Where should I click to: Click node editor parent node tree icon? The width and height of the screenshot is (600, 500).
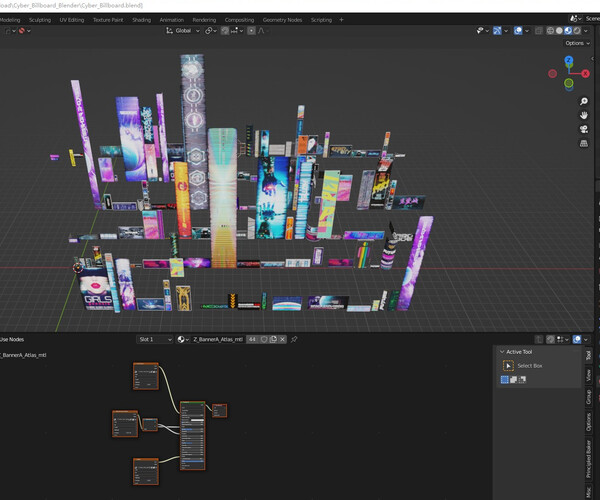(x=539, y=339)
